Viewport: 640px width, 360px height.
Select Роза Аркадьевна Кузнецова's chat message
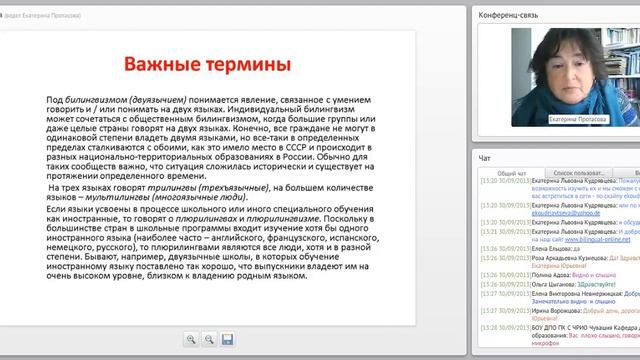(560, 262)
